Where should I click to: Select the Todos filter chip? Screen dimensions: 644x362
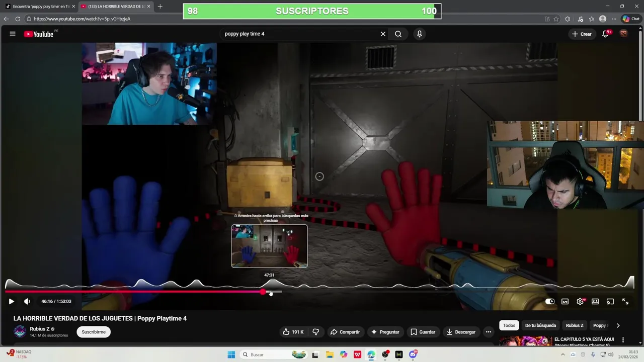click(x=509, y=325)
